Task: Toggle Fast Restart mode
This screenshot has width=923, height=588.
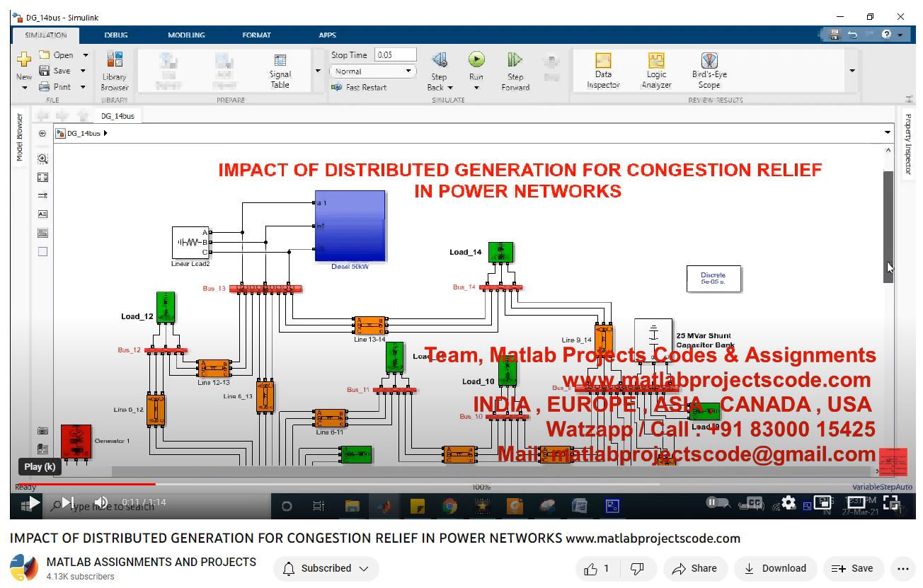Action: (360, 87)
